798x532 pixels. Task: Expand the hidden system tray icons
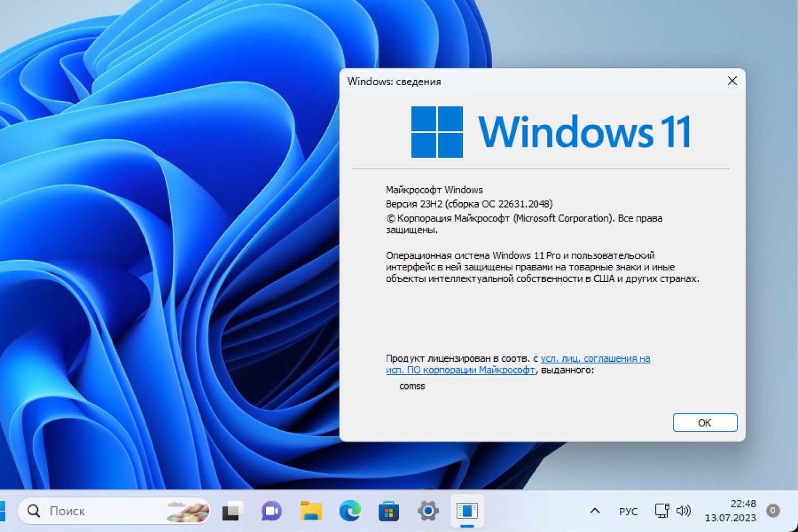coord(594,511)
